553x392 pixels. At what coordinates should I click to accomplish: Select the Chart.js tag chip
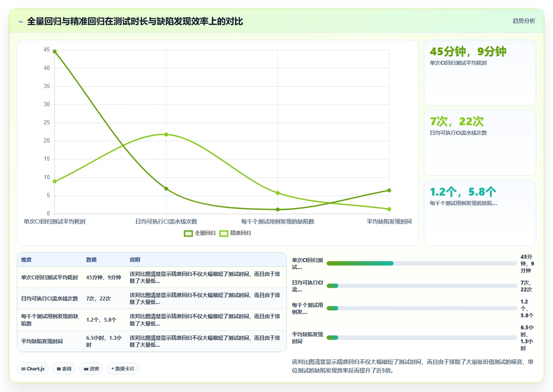click(33, 369)
